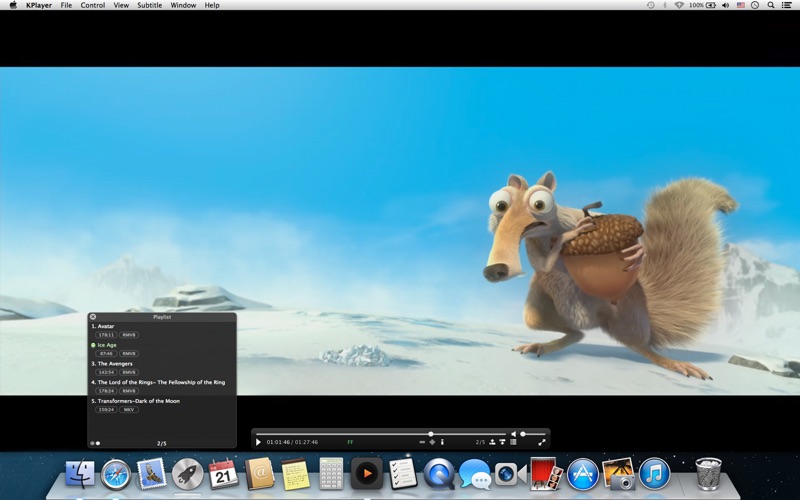Toggle the playlist grid icon

(x=513, y=442)
